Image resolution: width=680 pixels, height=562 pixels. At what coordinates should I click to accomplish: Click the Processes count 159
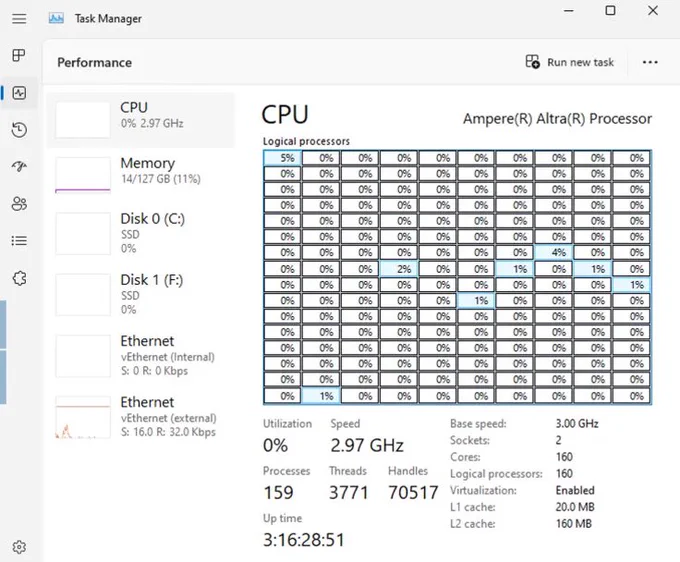click(x=278, y=493)
